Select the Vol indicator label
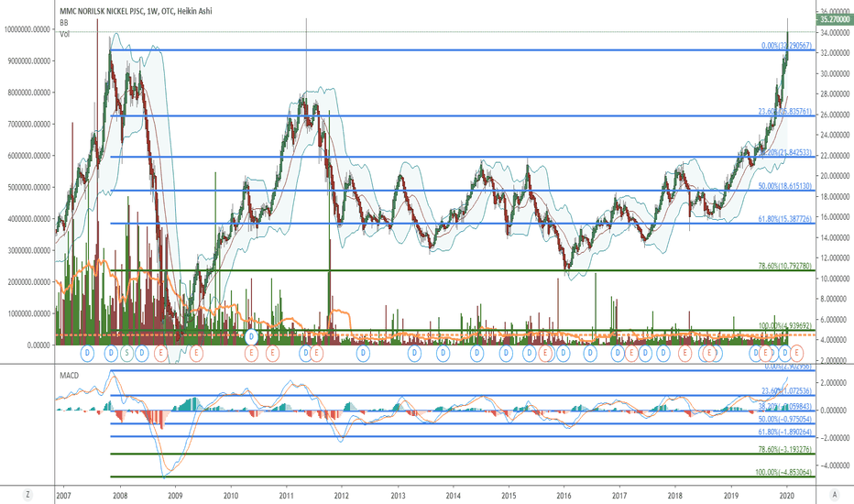This screenshot has height=504, width=854. point(65,34)
